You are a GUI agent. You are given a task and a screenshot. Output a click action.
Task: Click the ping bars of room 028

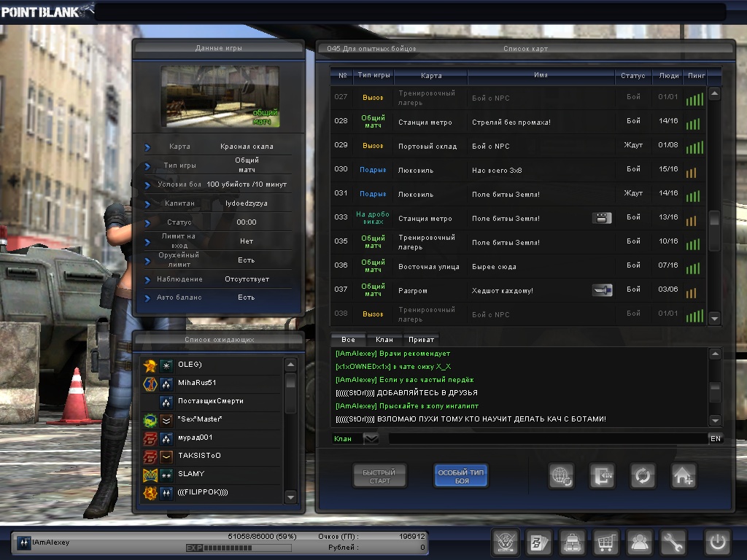pyautogui.click(x=693, y=124)
